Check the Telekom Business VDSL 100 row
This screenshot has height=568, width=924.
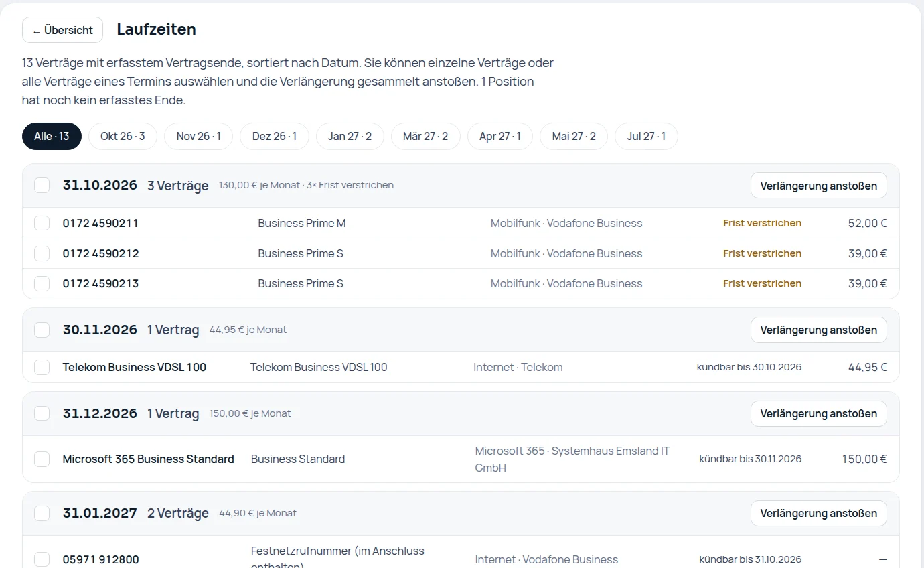(x=42, y=367)
